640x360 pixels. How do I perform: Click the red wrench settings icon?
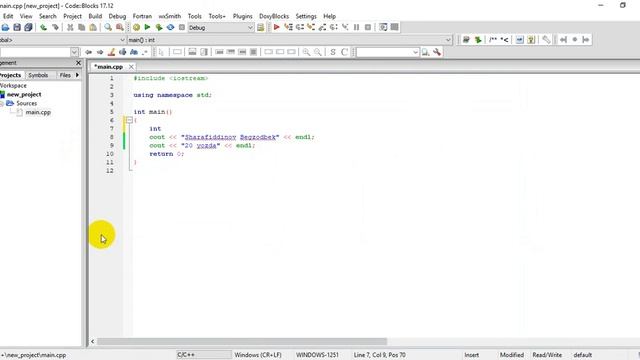437,52
